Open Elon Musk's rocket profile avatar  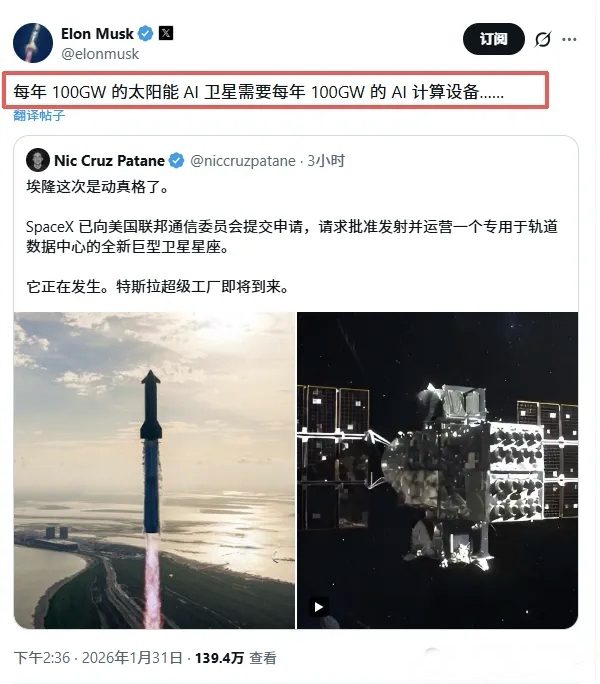[x=33, y=43]
